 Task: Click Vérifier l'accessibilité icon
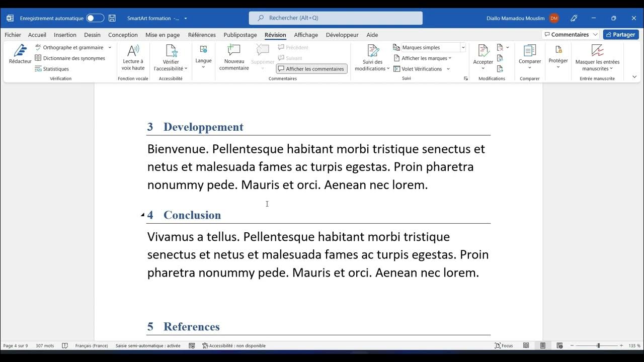point(171,51)
